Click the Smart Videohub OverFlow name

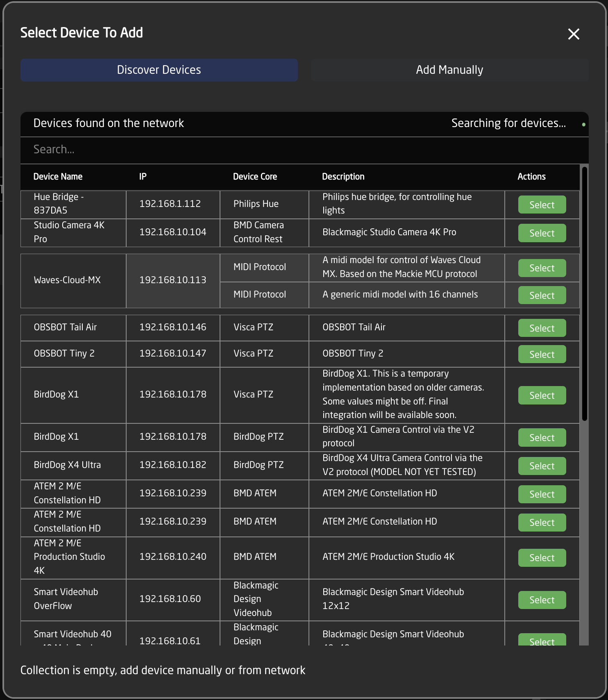[x=66, y=599]
